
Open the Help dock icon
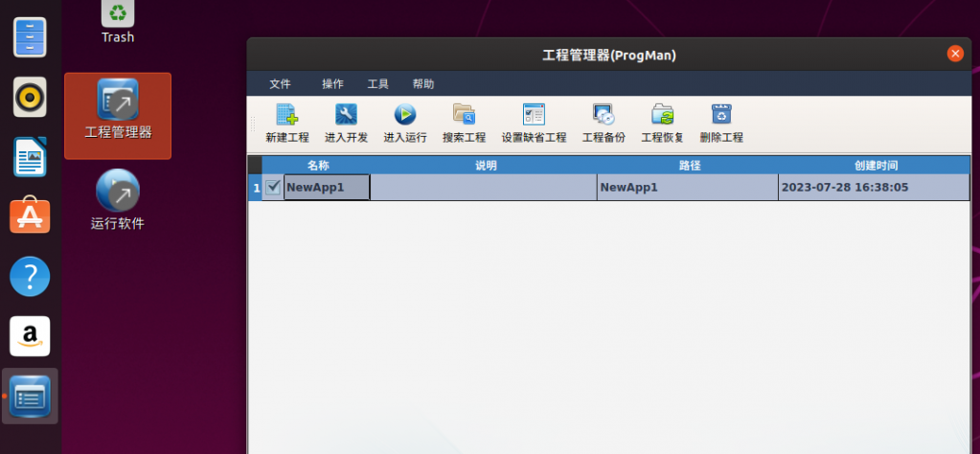pyautogui.click(x=30, y=276)
